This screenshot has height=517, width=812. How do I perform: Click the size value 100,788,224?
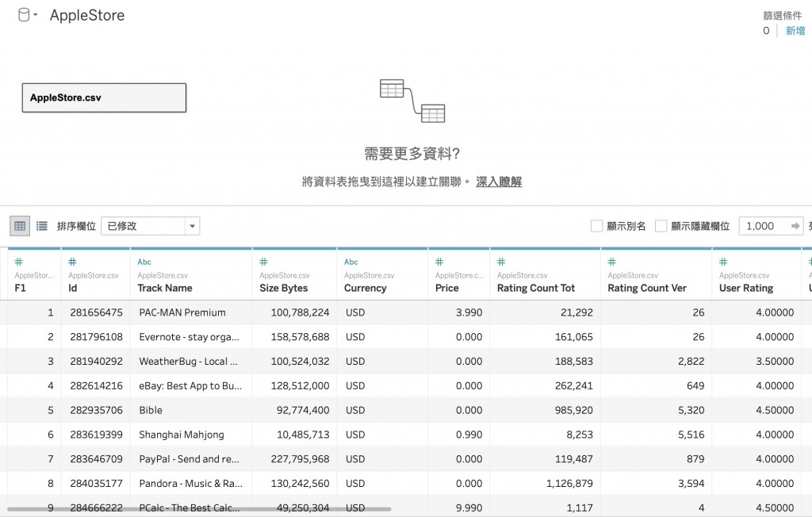pos(300,312)
